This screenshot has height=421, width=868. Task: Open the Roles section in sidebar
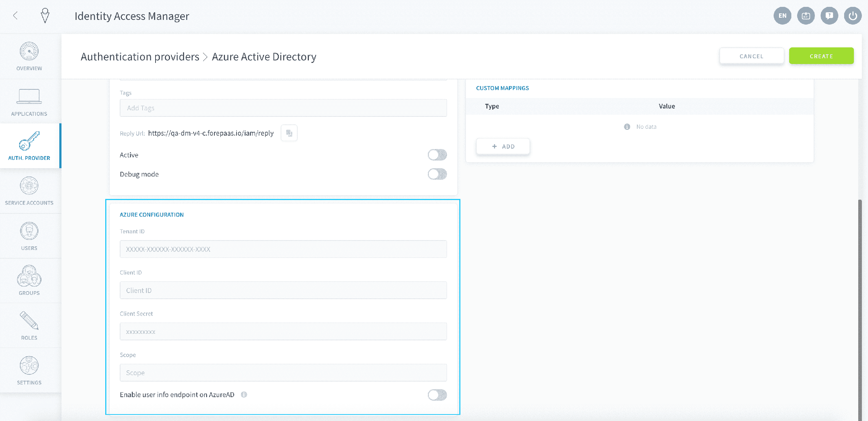point(29,326)
